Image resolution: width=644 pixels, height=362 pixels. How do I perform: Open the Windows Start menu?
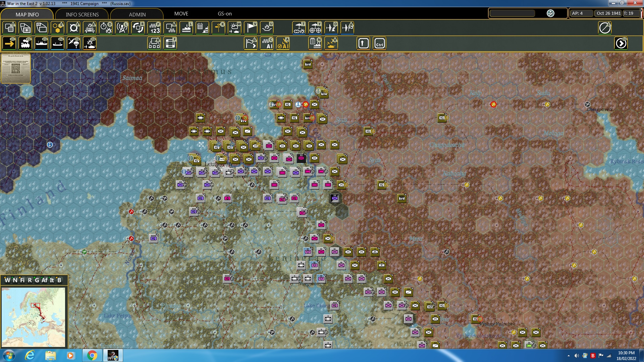[x=9, y=355]
